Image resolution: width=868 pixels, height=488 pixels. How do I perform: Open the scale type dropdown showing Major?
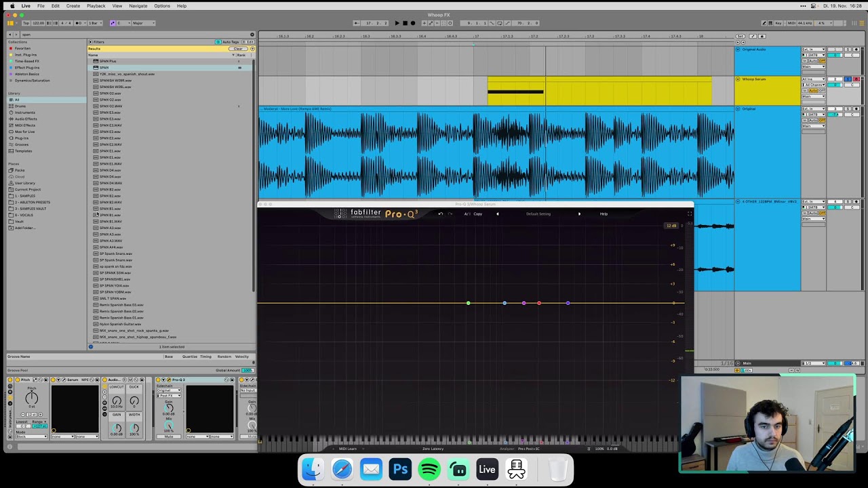point(144,23)
